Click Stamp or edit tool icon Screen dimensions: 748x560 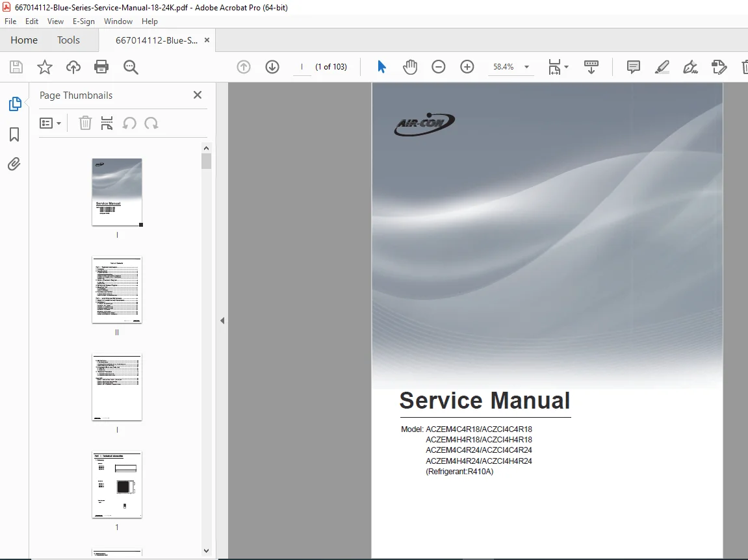[x=719, y=67]
